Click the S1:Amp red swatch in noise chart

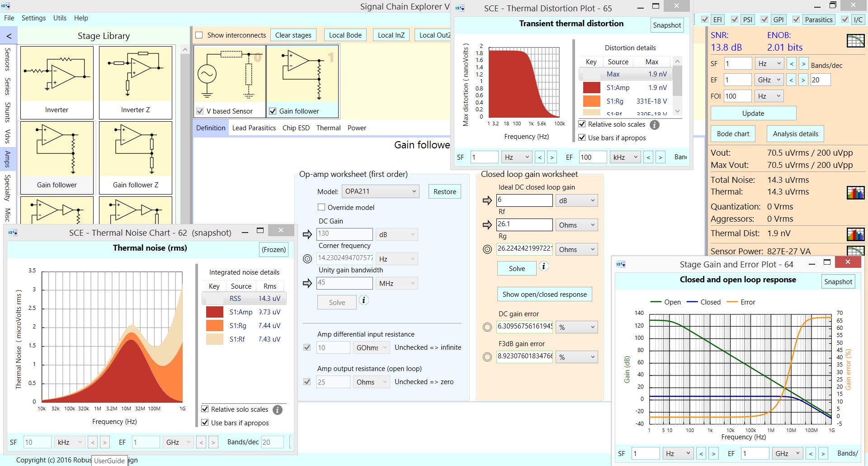tap(215, 312)
